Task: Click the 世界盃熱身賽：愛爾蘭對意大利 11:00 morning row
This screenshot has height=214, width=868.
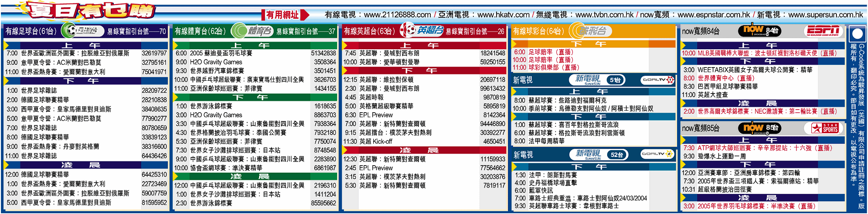Action: pos(86,72)
